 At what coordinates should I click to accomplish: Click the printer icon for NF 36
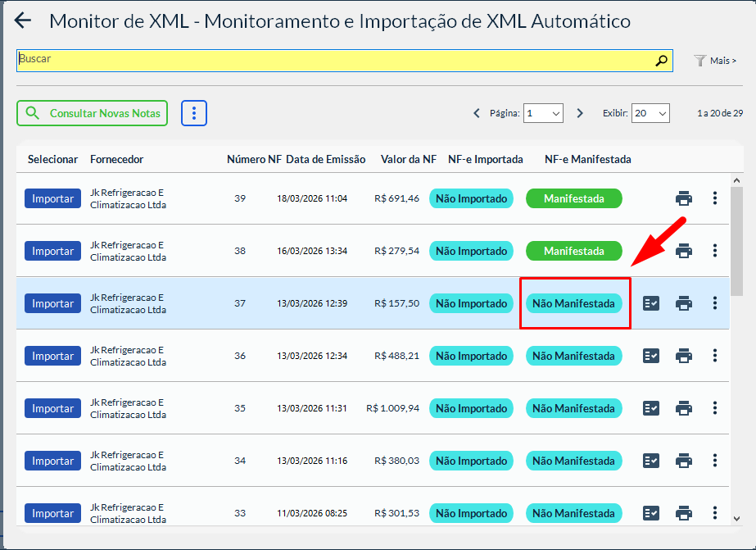tap(684, 356)
